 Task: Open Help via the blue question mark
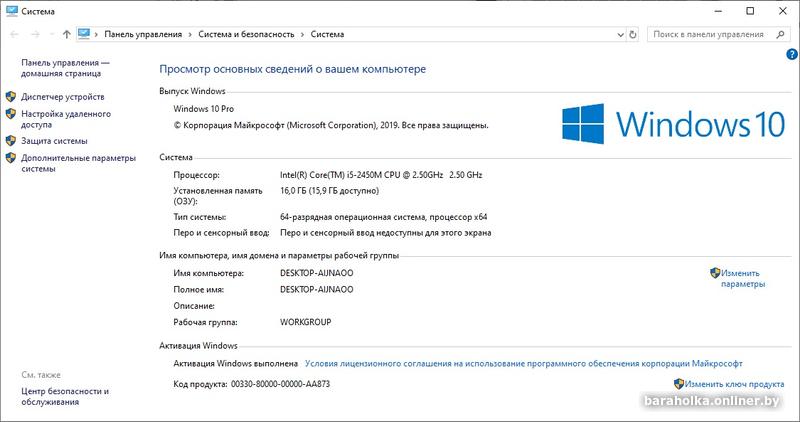click(792, 54)
